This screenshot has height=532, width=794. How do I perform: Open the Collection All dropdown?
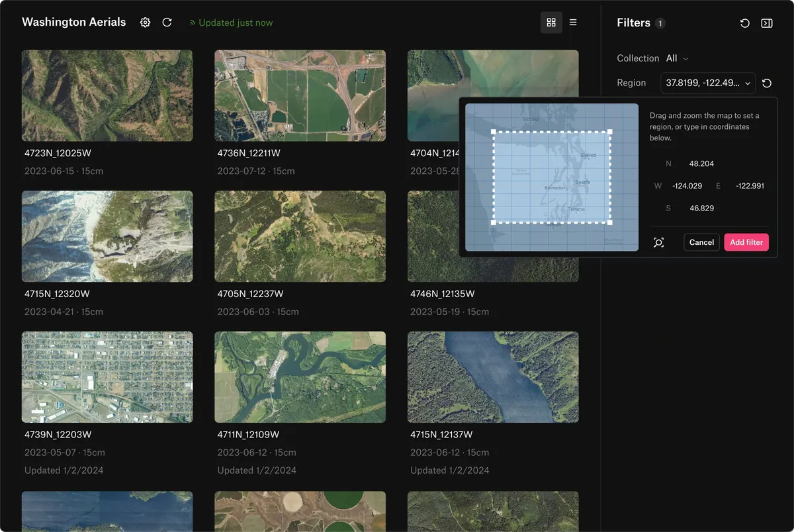click(x=677, y=58)
